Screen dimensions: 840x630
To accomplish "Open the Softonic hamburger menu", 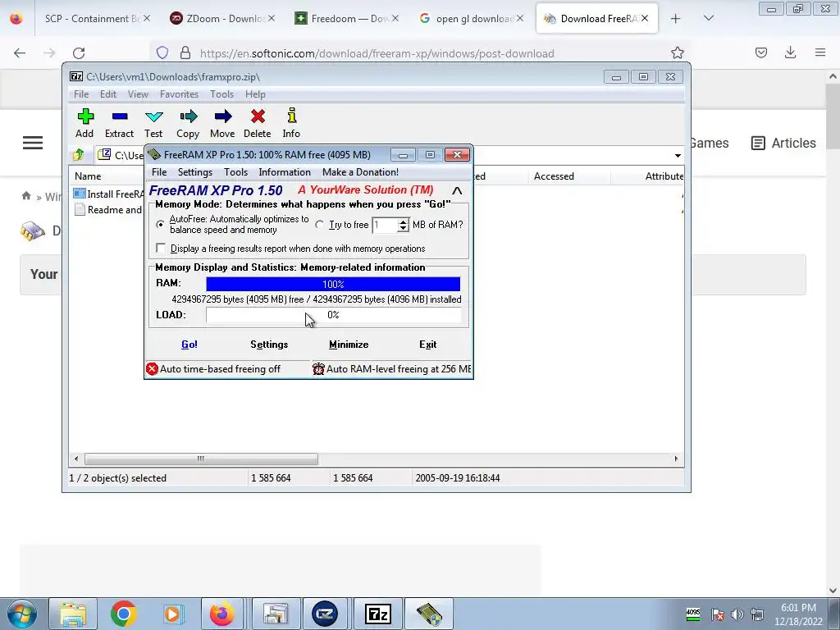I will (x=33, y=143).
